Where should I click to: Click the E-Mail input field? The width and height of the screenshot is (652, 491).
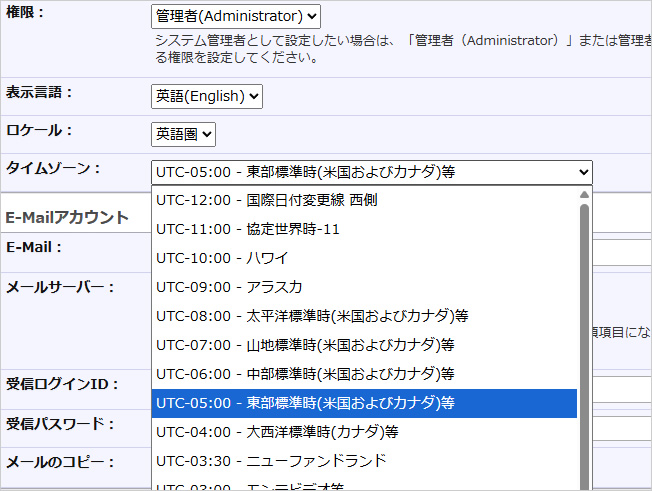pos(620,249)
